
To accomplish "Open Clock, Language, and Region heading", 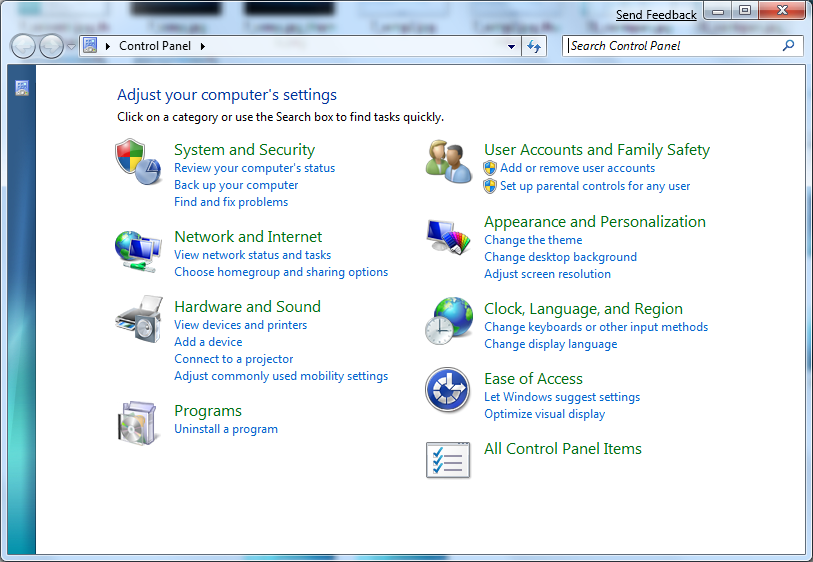I will [x=583, y=308].
